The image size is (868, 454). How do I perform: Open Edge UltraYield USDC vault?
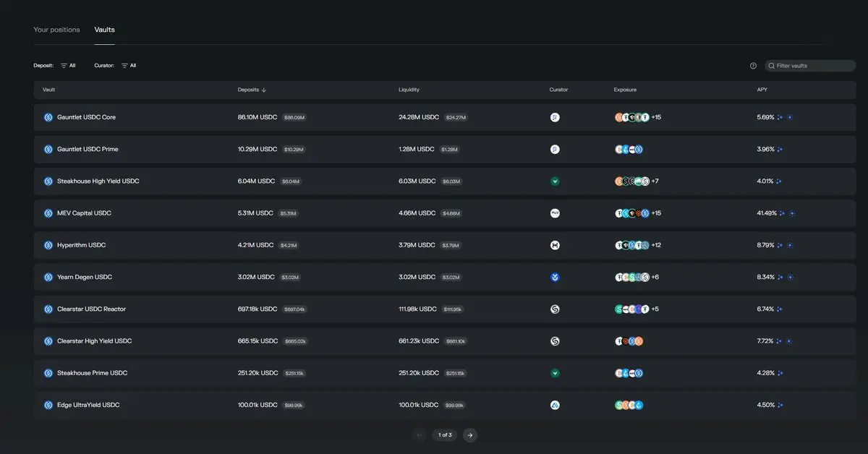click(445, 405)
